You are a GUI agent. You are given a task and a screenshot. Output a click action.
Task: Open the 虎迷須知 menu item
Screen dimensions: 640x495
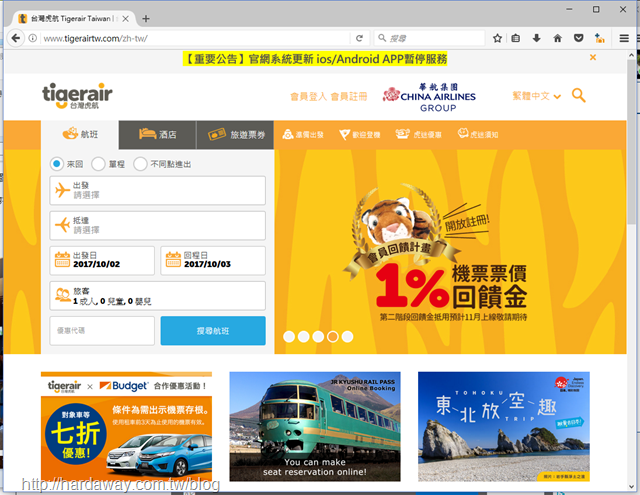pyautogui.click(x=478, y=134)
